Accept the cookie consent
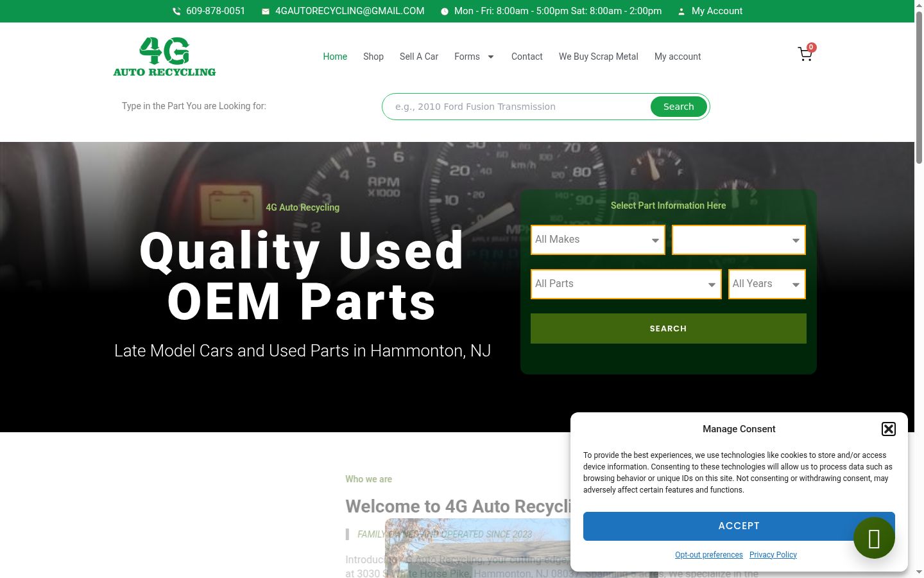The height and width of the screenshot is (578, 924). click(739, 526)
